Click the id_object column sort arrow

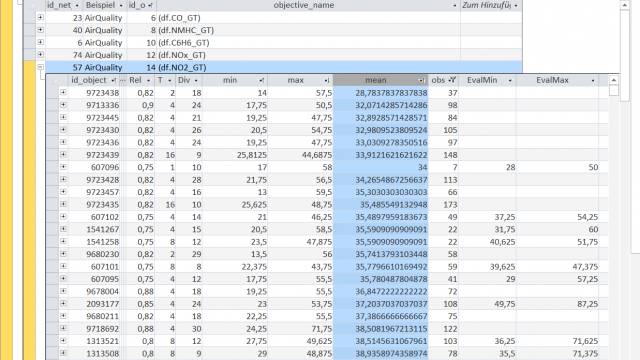(x=114, y=80)
